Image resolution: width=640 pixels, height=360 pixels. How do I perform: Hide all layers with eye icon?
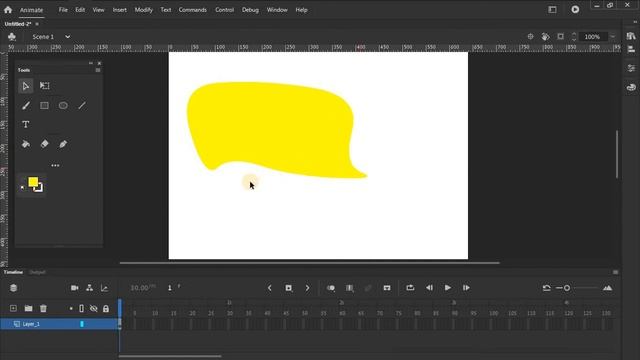(93, 309)
